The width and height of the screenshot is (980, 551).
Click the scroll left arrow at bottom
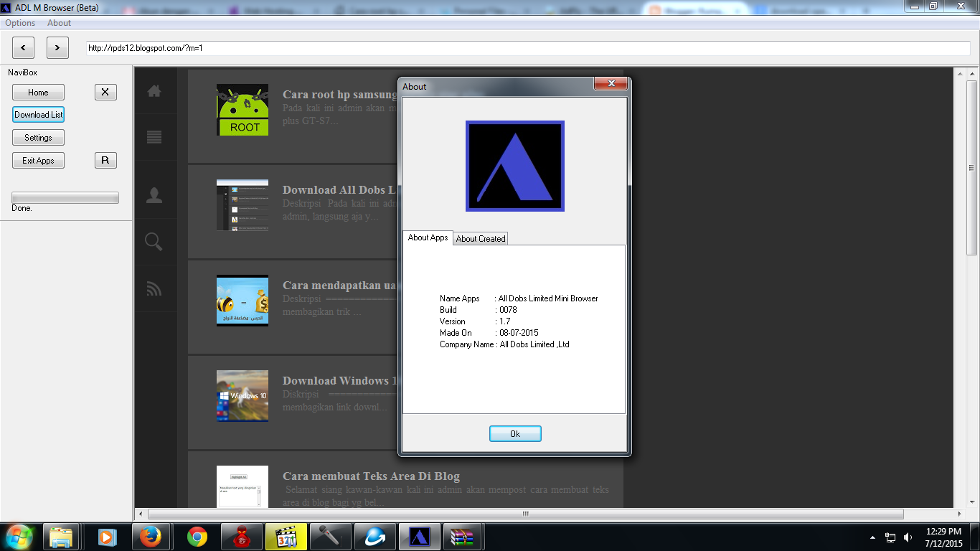click(141, 514)
